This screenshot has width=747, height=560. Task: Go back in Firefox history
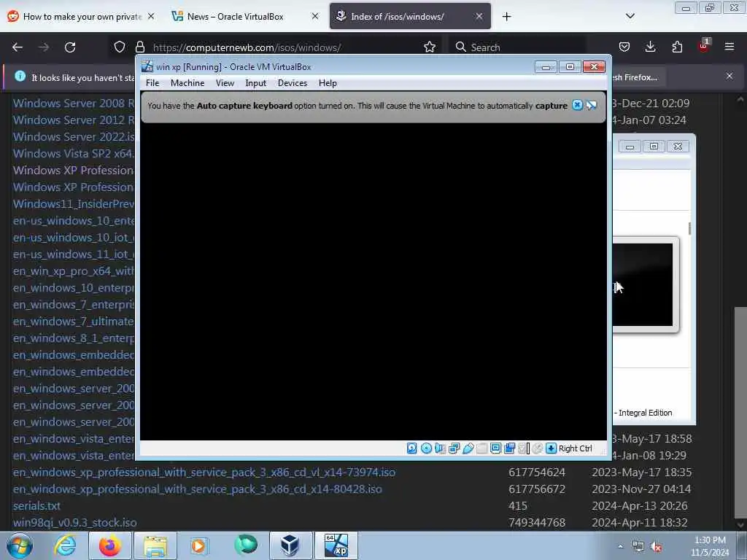[18, 47]
